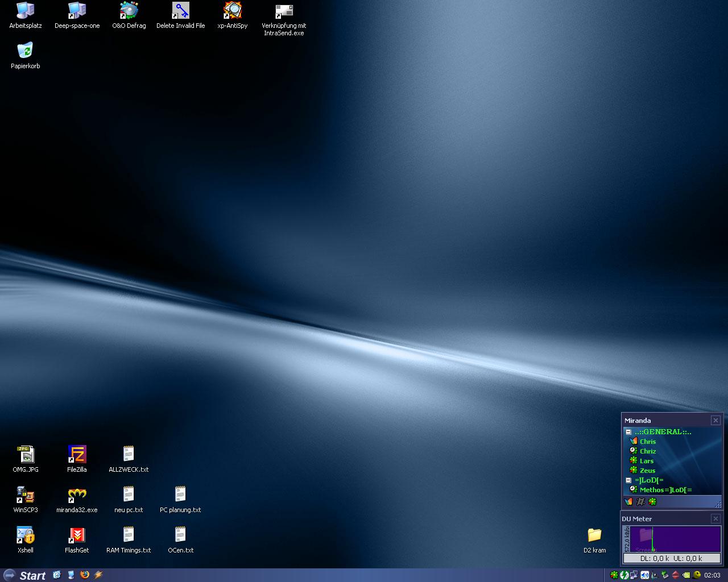Select the xp-AntiSpy desktop icon
Viewport: 728px width, 582px height.
coord(233,11)
